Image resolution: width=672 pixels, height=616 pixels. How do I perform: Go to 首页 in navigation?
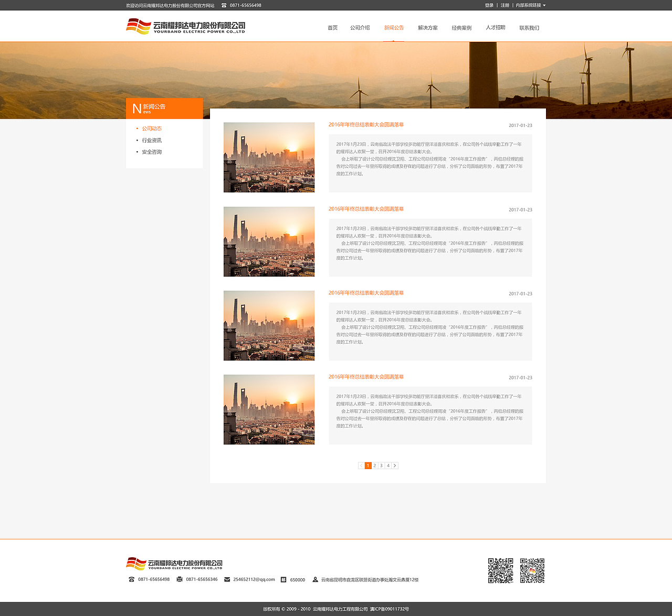[333, 28]
